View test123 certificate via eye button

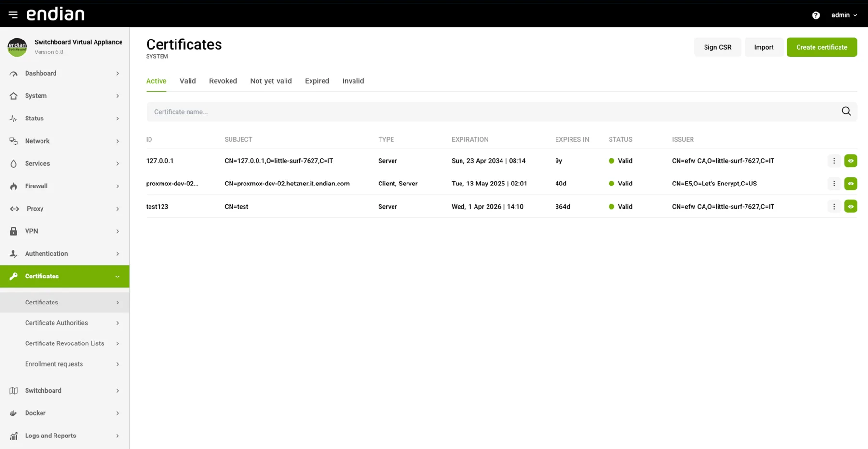point(851,207)
